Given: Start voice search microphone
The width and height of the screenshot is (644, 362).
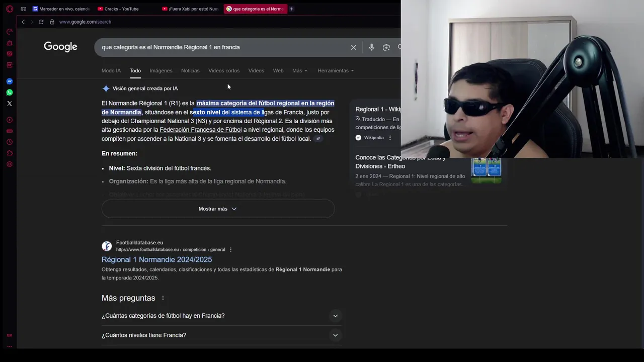Looking at the screenshot, I should [371, 47].
